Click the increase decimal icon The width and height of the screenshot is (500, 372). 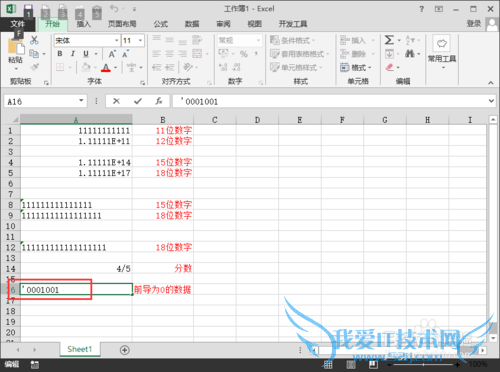[x=223, y=67]
